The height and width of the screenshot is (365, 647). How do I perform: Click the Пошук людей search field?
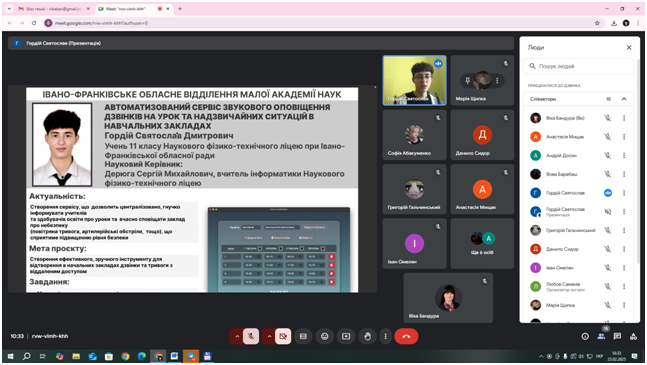[579, 66]
